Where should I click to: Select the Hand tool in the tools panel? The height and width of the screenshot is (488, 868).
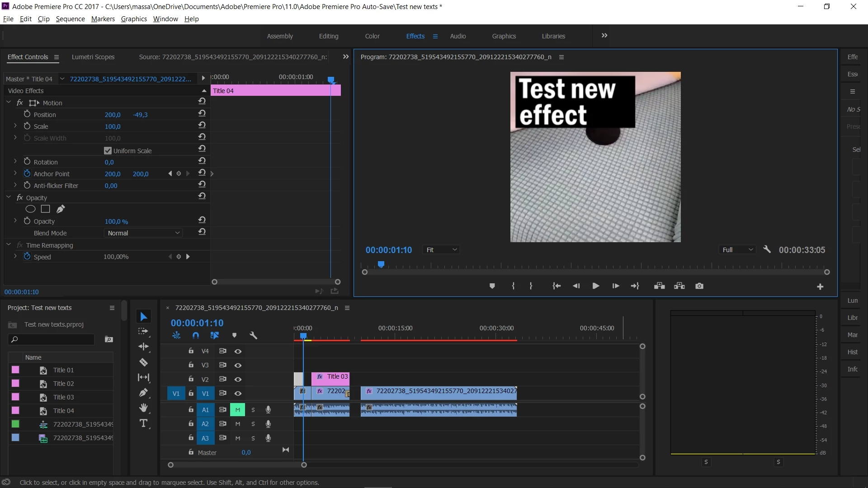click(143, 408)
